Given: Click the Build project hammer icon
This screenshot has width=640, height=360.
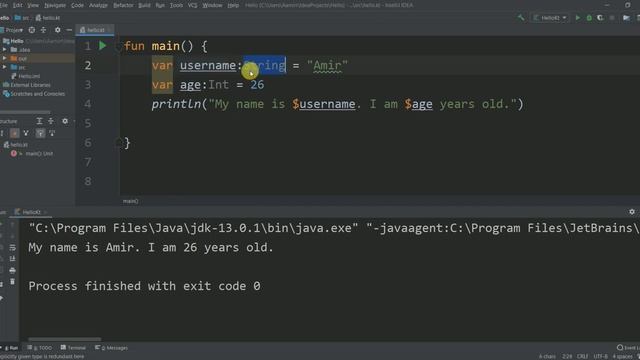Looking at the screenshot, I should tap(521, 18).
